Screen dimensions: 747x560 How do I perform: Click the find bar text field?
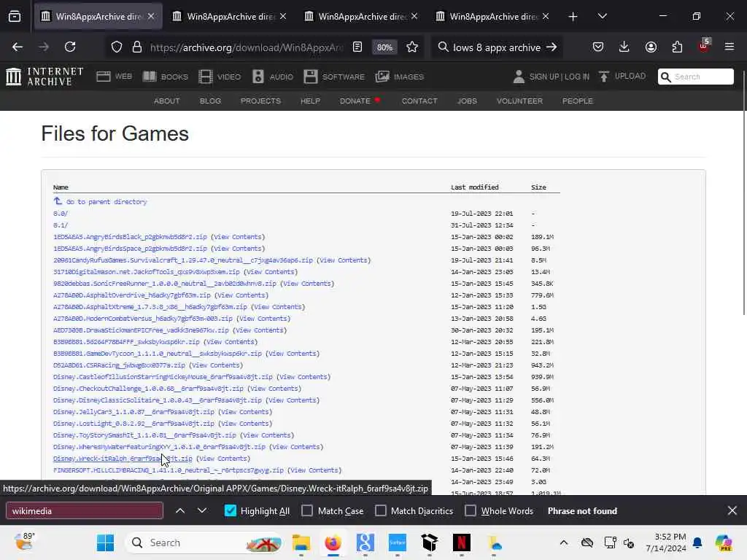[x=85, y=510]
